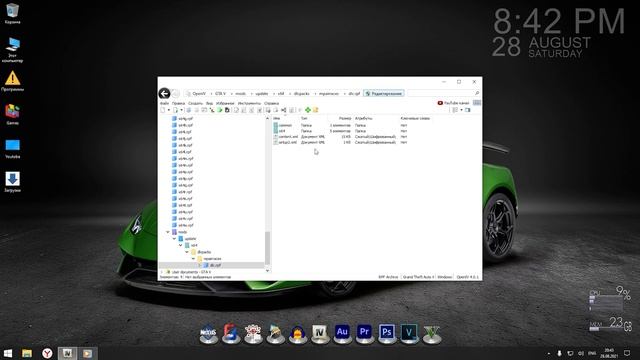
Task: Launch Photoshop from the dock
Action: tap(387, 333)
